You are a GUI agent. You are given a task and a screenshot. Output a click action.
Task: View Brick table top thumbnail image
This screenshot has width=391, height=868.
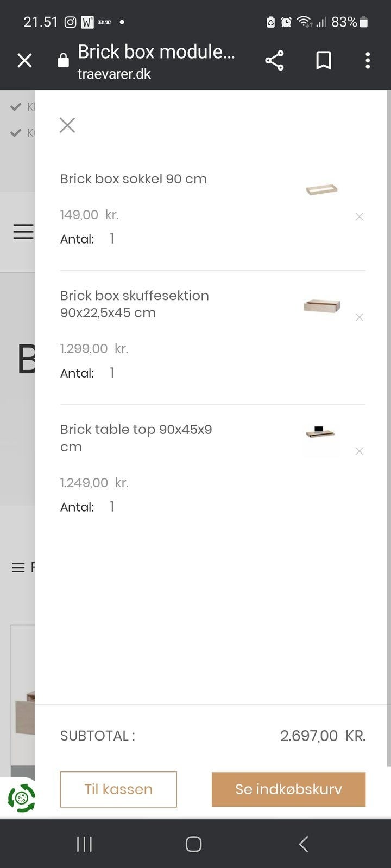[x=320, y=433]
